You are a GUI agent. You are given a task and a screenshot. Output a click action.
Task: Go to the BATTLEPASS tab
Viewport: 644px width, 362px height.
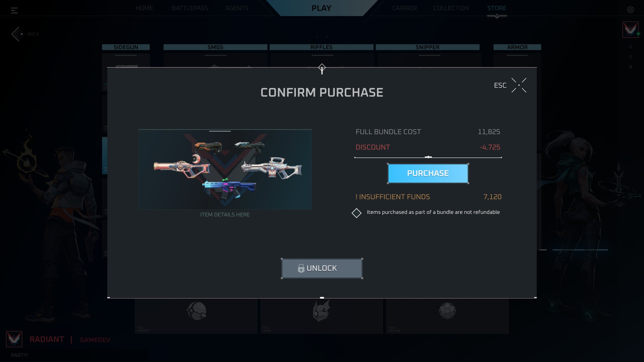coord(190,8)
